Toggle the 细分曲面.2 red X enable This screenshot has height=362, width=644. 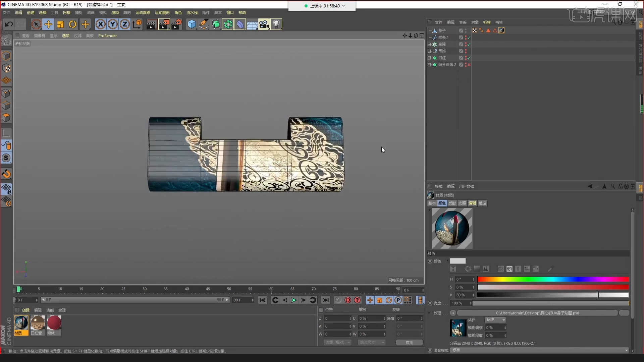[x=469, y=65]
